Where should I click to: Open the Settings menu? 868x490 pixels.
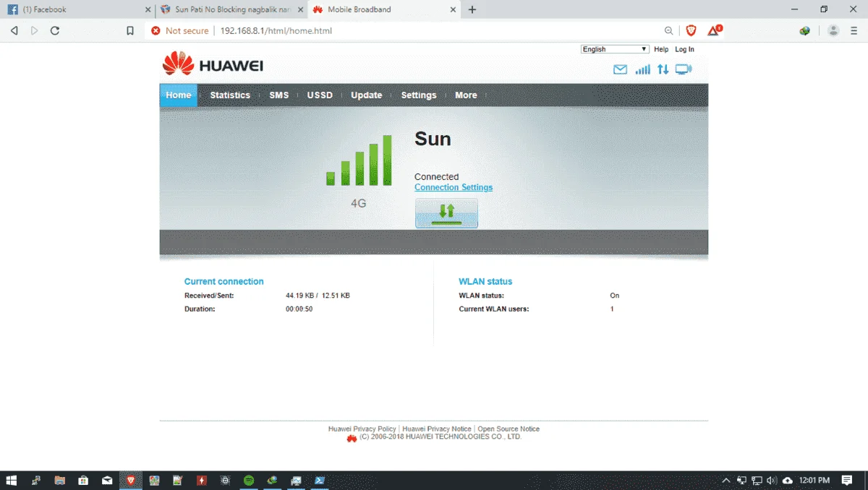pos(419,95)
